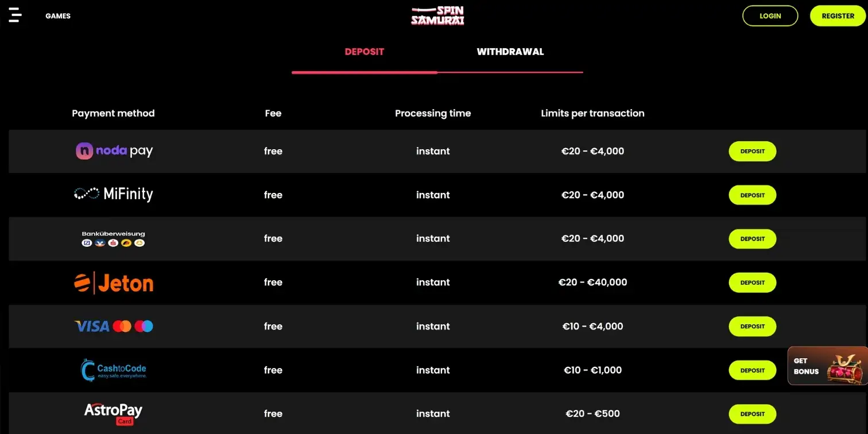Click the Login button
The height and width of the screenshot is (434, 868).
click(770, 16)
